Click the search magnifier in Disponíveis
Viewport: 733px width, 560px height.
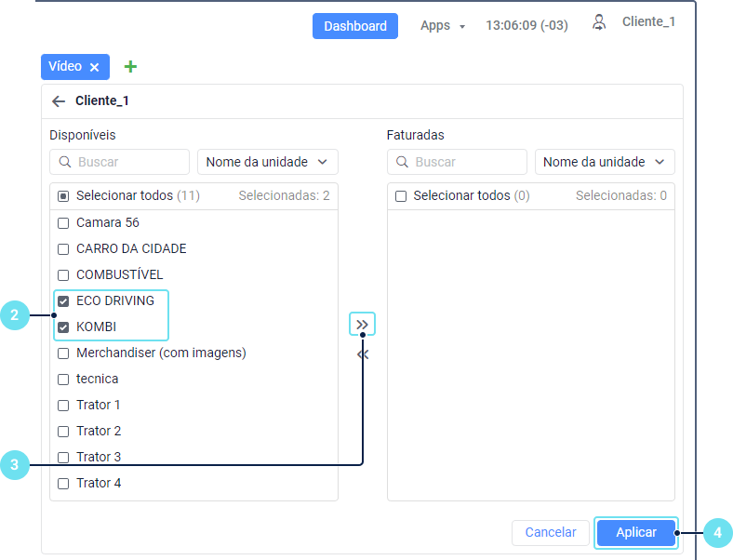[x=65, y=162]
